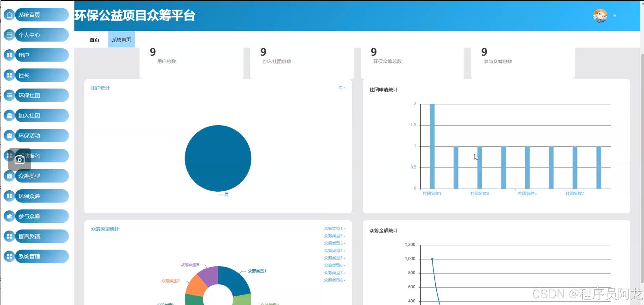The height and width of the screenshot is (305, 644).
Task: Click the 众筹金额统计 chart title
Action: pyautogui.click(x=383, y=231)
